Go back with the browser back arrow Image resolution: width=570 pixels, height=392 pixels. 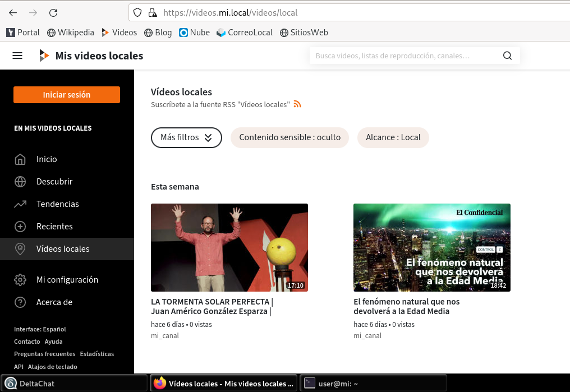13,13
